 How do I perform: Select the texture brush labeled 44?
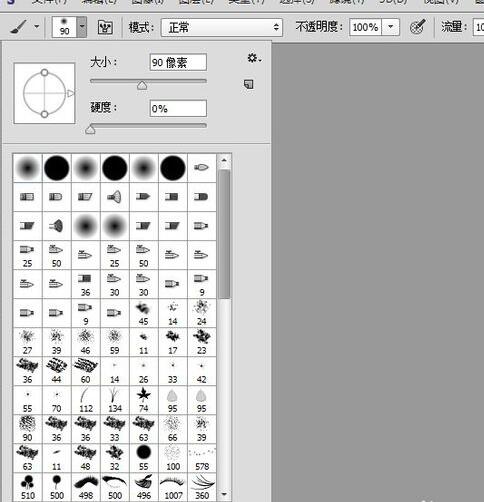(56, 371)
